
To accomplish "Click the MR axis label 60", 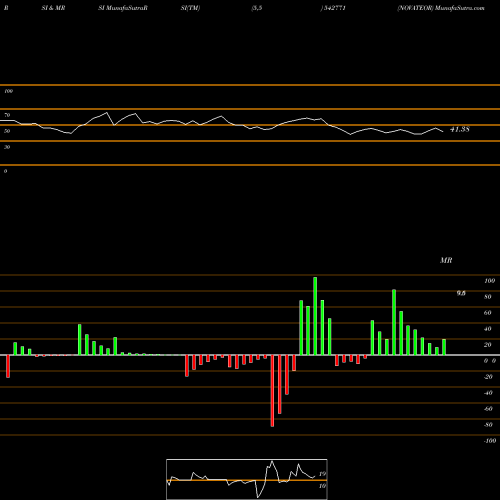I will pos(488,313).
